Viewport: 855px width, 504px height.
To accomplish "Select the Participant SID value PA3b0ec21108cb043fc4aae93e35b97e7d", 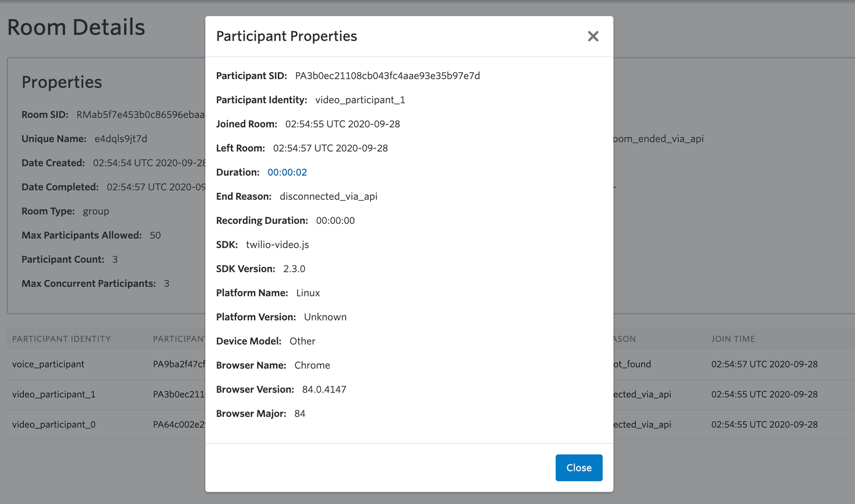I will tap(387, 76).
